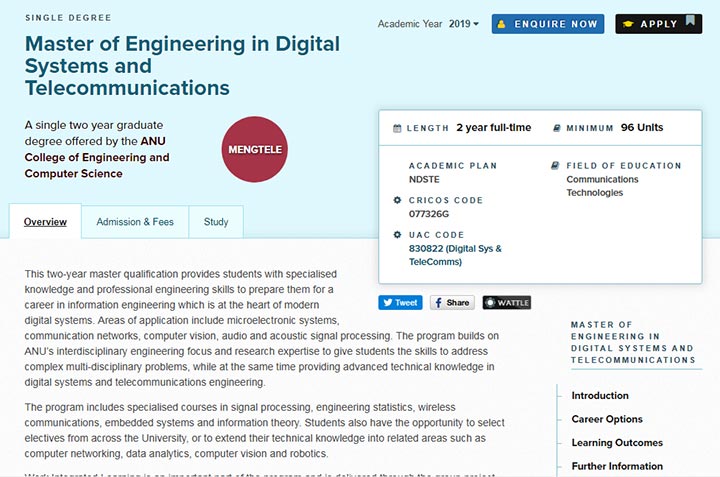Click the graduation cap icon in Apply

pyautogui.click(x=628, y=24)
